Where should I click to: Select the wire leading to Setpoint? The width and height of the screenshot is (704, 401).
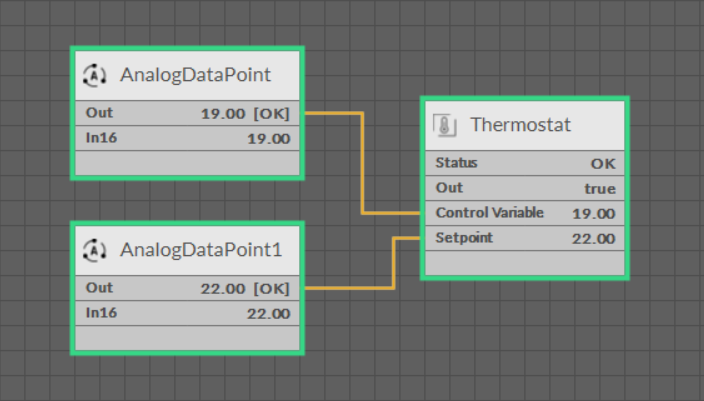click(x=394, y=264)
